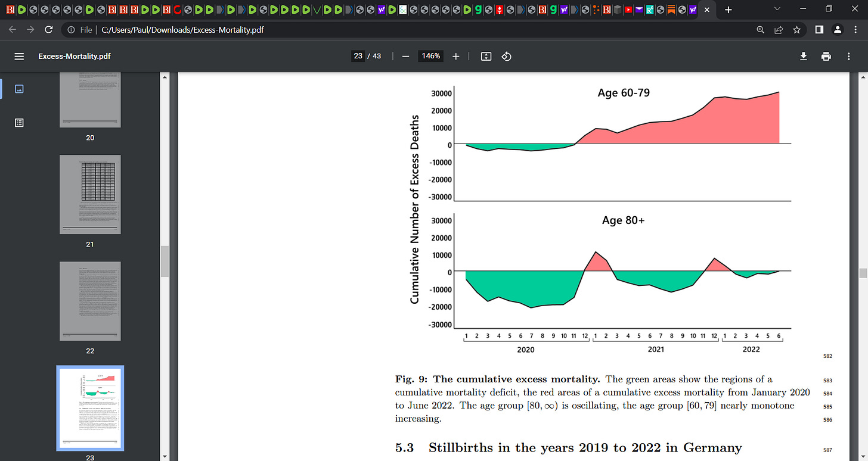
Task: Open the address bar zoom magnifier icon
Action: (x=760, y=29)
